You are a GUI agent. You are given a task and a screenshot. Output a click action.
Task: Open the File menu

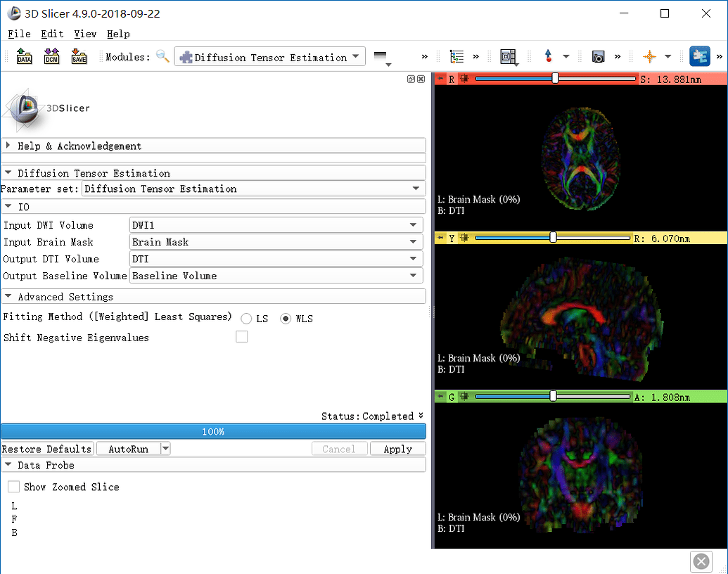pyautogui.click(x=19, y=34)
